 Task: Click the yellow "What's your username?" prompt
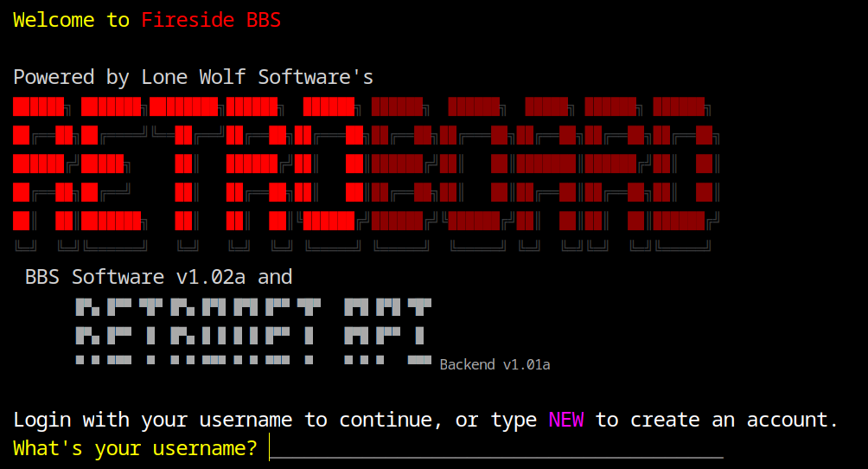point(135,448)
